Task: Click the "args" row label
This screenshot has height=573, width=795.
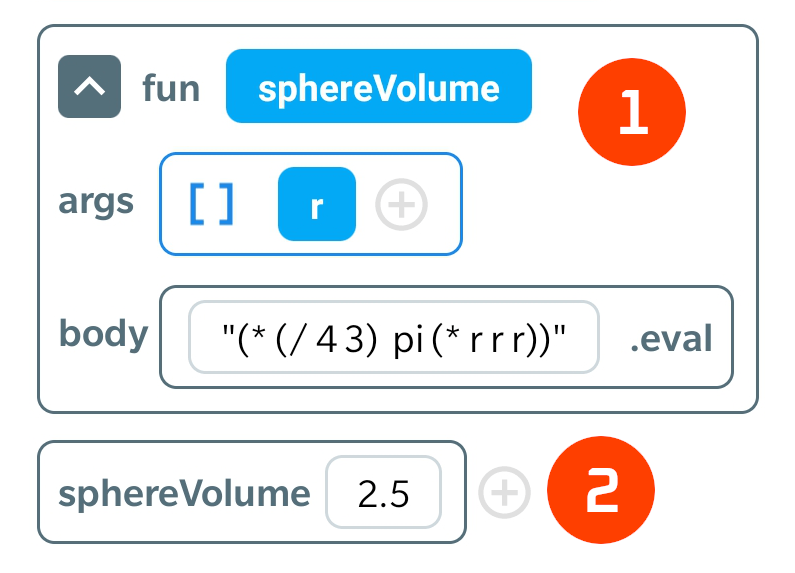Action: 96,201
